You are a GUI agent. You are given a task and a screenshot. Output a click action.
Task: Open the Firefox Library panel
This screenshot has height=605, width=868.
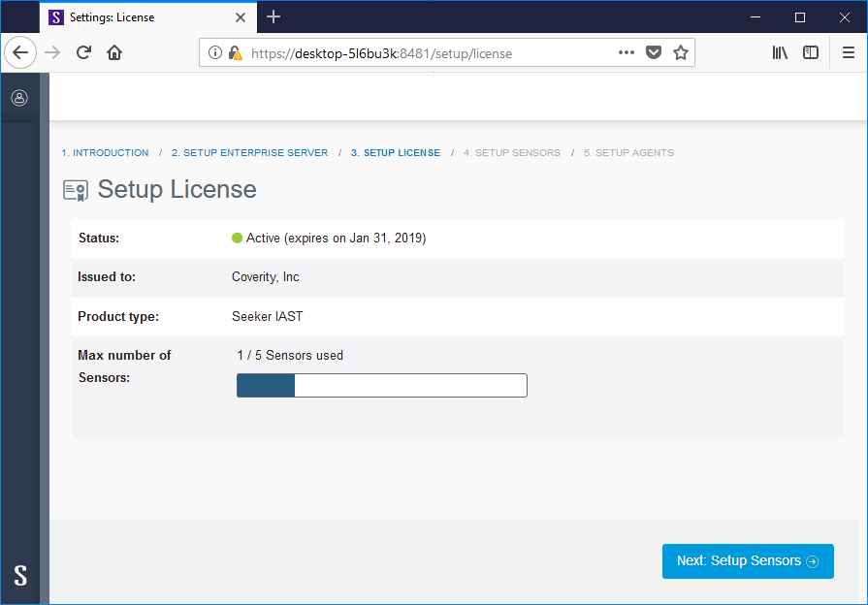pyautogui.click(x=779, y=52)
